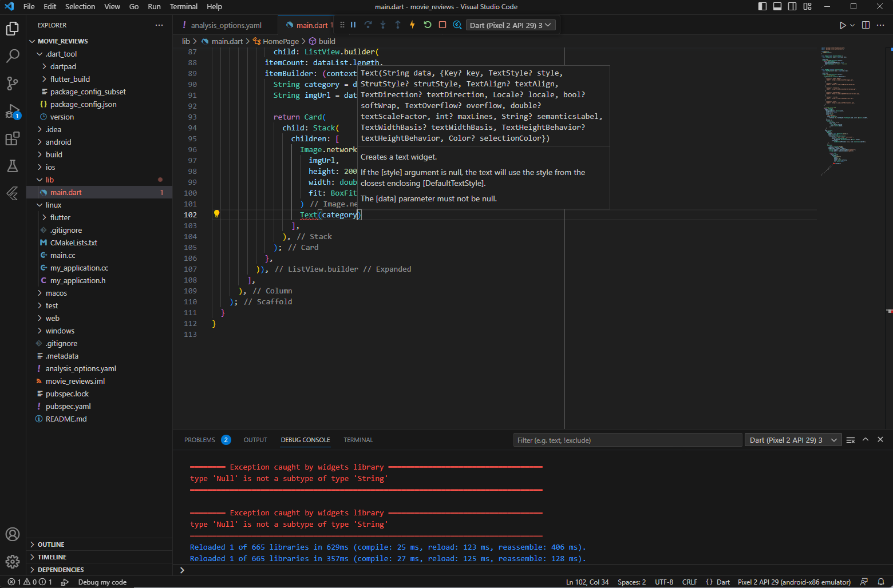
Task: Open the Manage gear menu
Action: [13, 562]
